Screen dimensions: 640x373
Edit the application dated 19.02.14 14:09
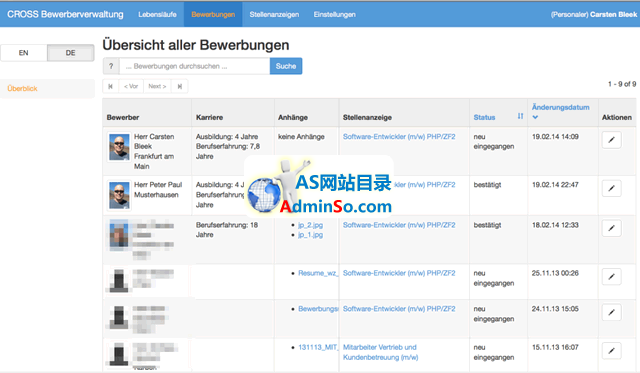pos(611,140)
